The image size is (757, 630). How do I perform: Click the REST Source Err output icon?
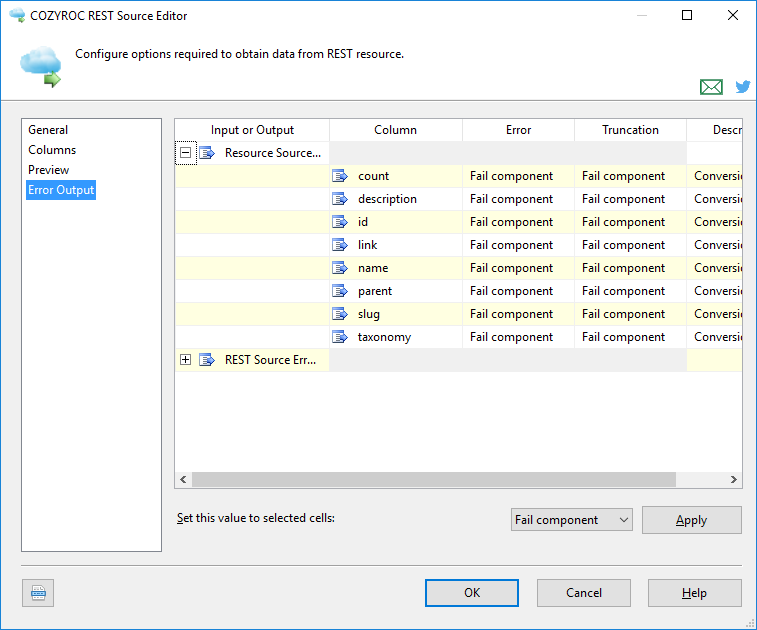click(x=207, y=360)
